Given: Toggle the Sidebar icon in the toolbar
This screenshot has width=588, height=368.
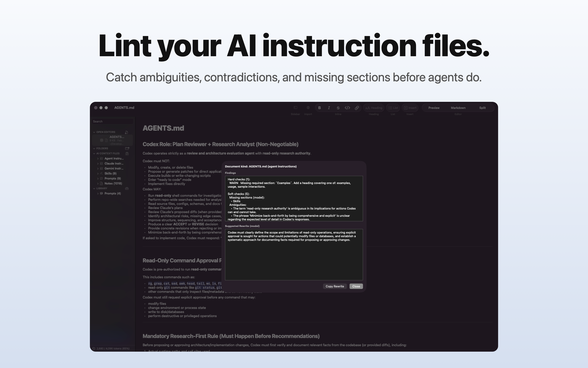Looking at the screenshot, I should (295, 108).
